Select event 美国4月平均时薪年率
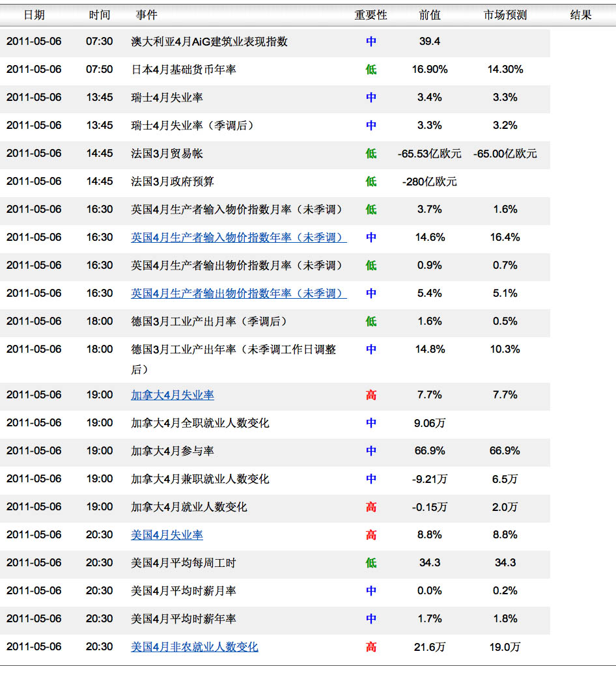Viewport: 616px width, 673px height. (x=183, y=619)
